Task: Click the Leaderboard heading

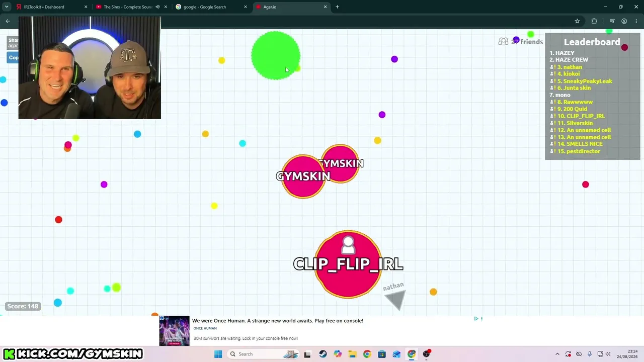Action: click(592, 42)
